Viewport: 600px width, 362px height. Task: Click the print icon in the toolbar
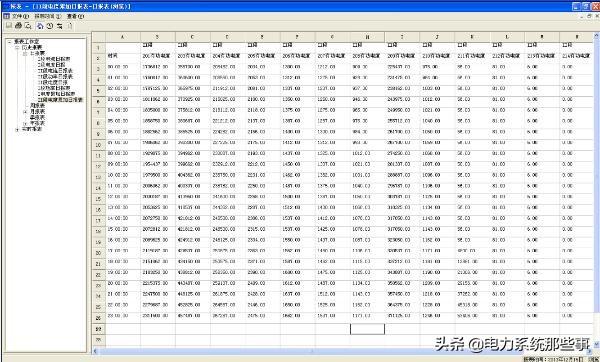pyautogui.click(x=18, y=26)
